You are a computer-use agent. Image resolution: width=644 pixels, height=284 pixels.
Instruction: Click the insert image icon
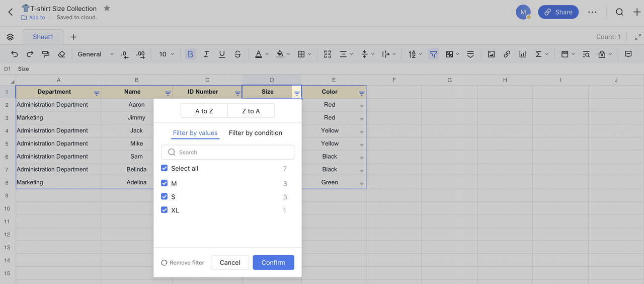(491, 54)
